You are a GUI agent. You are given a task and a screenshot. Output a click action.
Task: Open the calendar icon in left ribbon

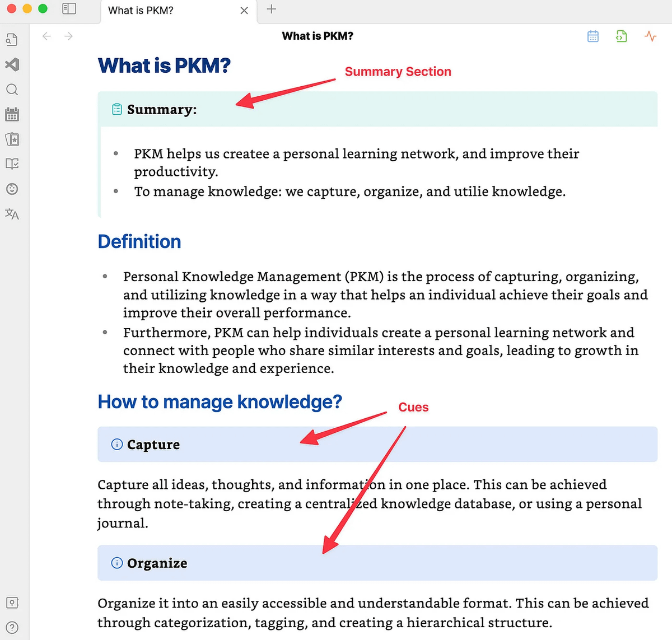click(x=12, y=115)
